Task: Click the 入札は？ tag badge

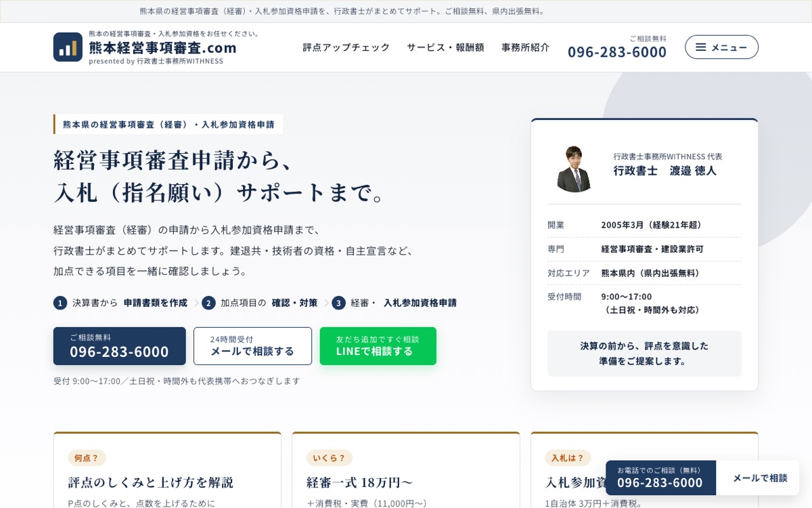Action: coord(568,458)
